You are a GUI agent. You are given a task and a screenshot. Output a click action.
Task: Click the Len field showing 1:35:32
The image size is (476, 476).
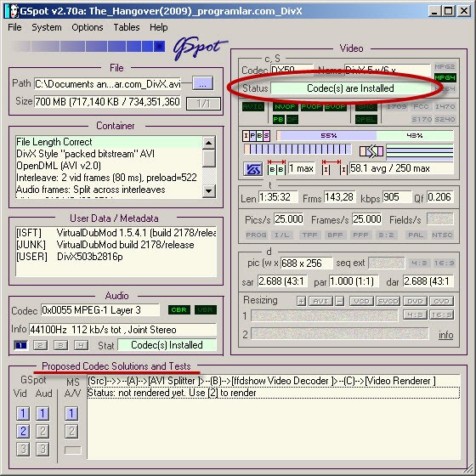coord(279,197)
